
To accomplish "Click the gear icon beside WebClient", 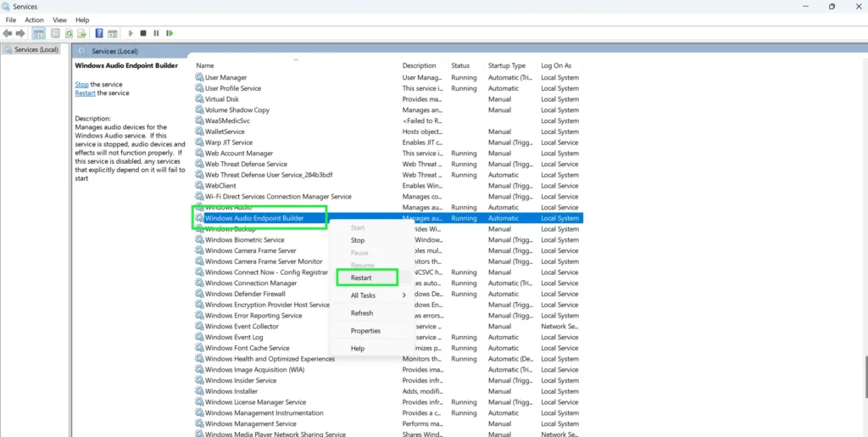I will 199,186.
